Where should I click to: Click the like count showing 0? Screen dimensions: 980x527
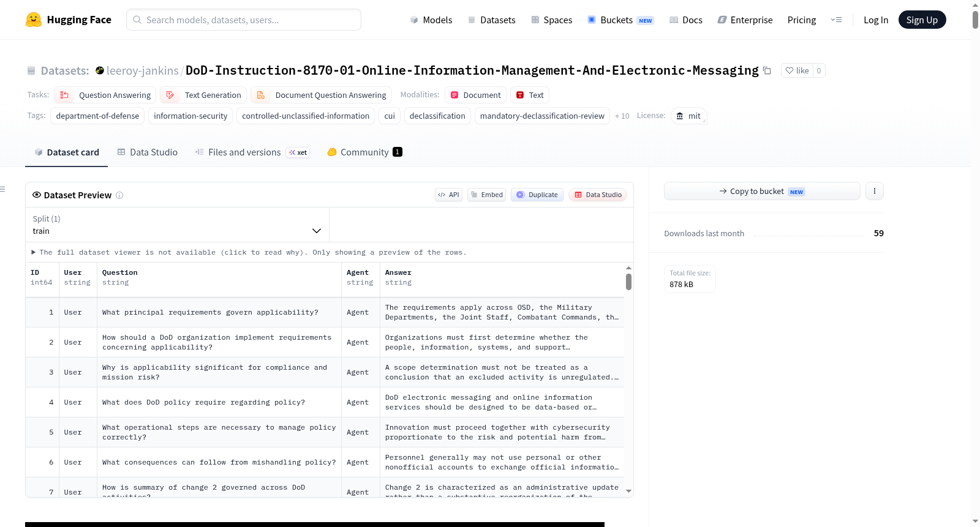click(819, 70)
